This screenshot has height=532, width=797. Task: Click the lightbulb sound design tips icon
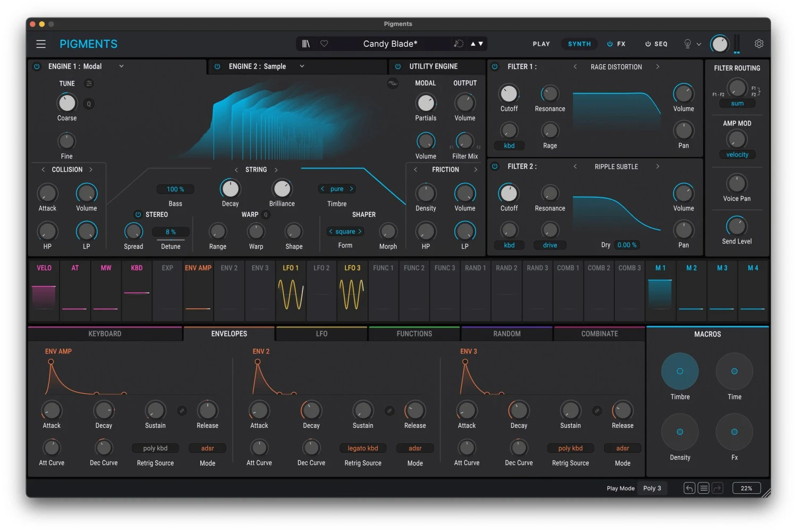click(688, 44)
